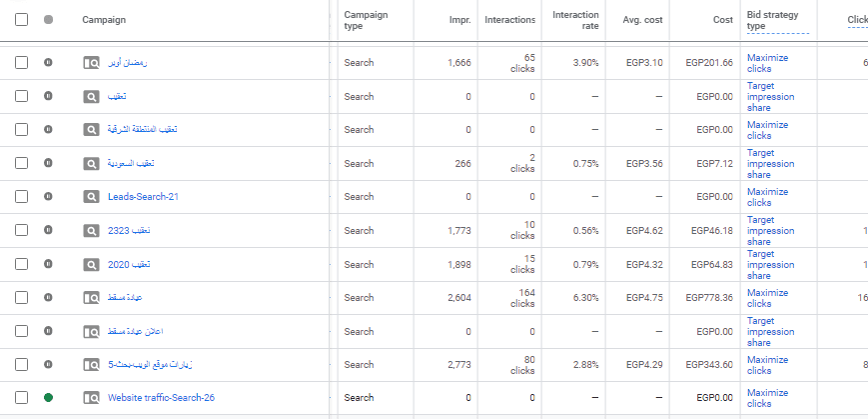Viewport: 868px width, 419px height.
Task: Sort by the Impr. column header
Action: [x=460, y=19]
